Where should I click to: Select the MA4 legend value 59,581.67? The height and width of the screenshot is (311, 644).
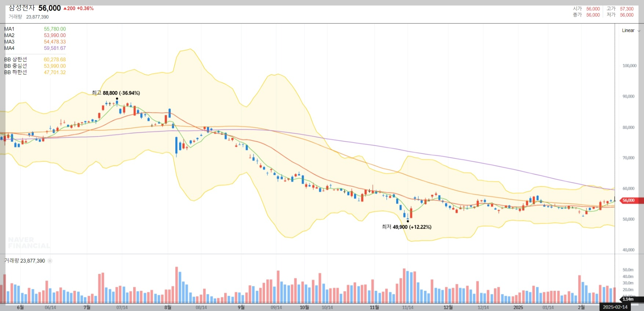pyautogui.click(x=55, y=48)
